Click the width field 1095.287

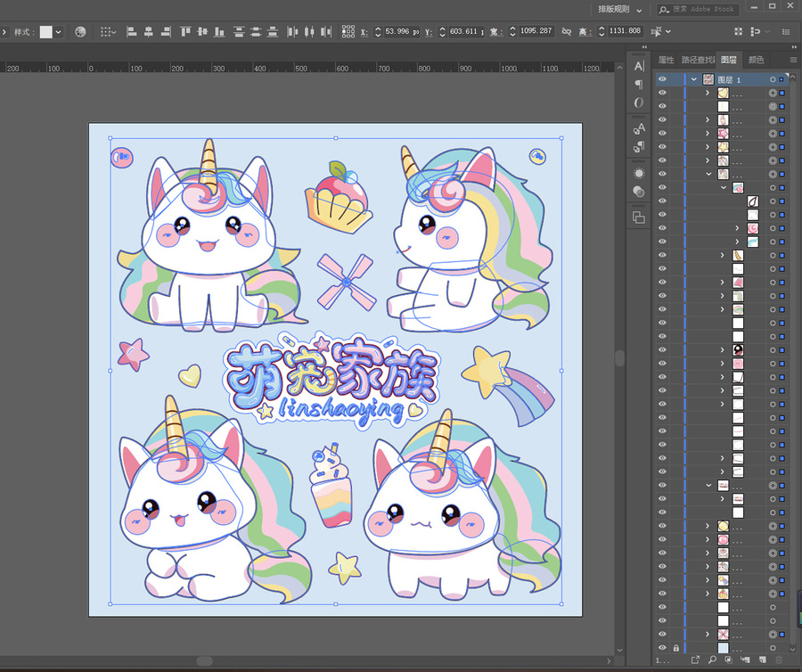coord(536,31)
